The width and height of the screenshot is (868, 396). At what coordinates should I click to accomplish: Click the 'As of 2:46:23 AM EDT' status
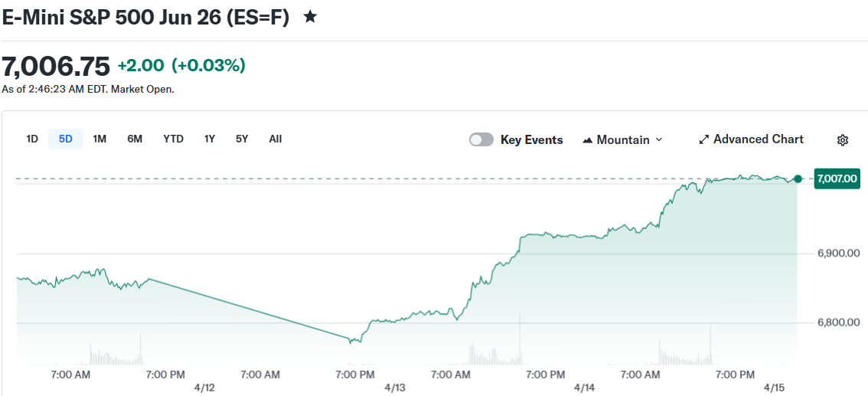coord(88,89)
